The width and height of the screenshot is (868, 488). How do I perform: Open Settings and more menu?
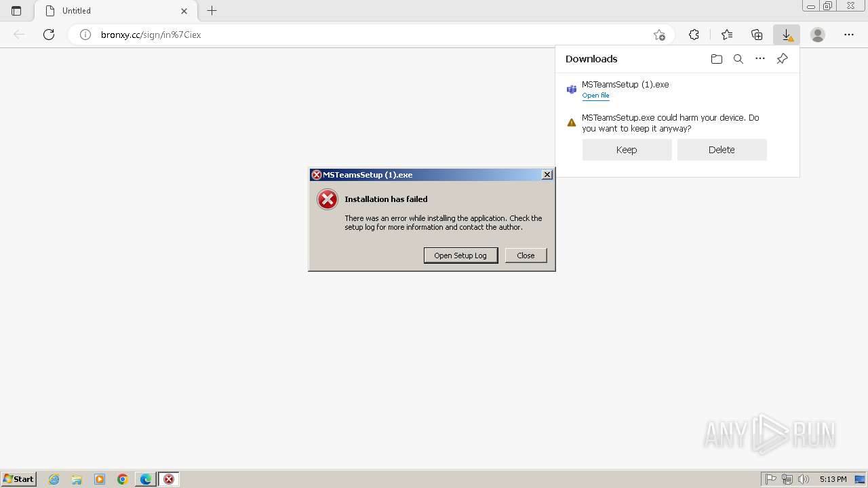(849, 35)
